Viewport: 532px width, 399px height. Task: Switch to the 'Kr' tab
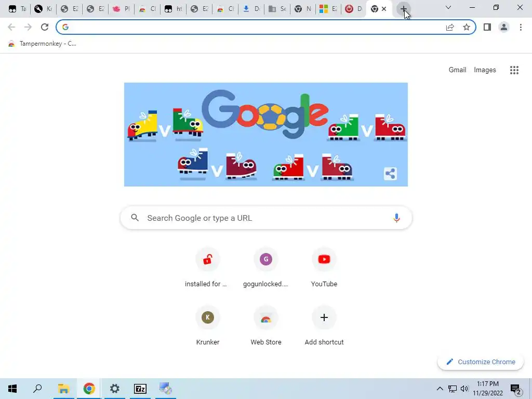click(43, 9)
